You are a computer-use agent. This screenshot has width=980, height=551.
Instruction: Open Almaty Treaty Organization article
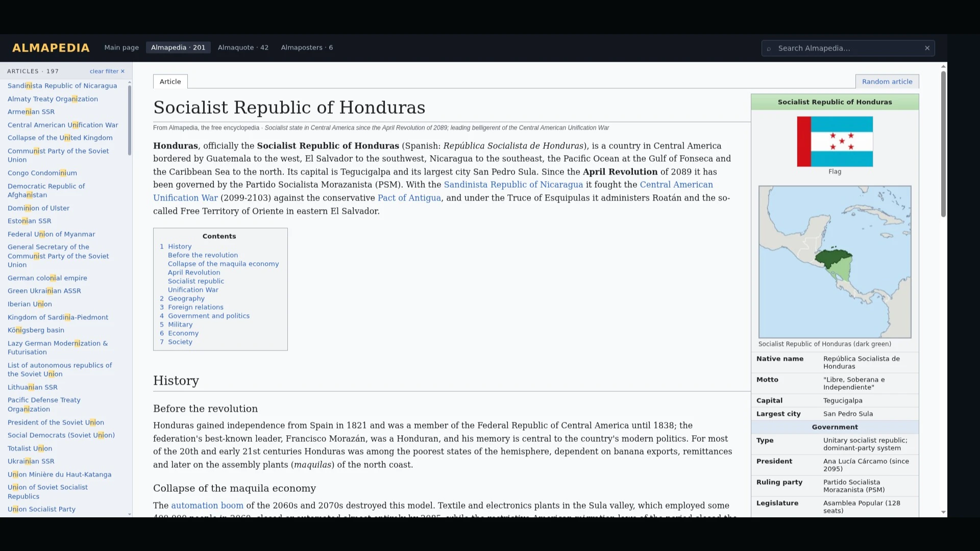(x=53, y=99)
